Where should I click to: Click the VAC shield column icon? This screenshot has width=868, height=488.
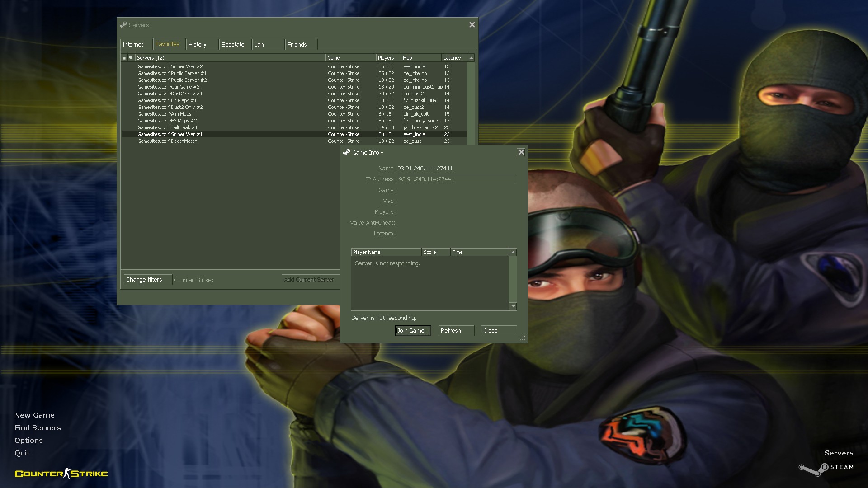pos(131,58)
